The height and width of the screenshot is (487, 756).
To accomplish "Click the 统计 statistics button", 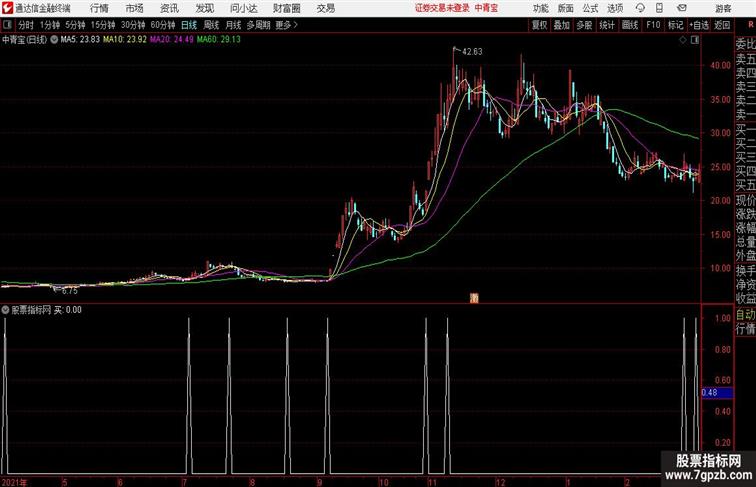I will (x=607, y=25).
